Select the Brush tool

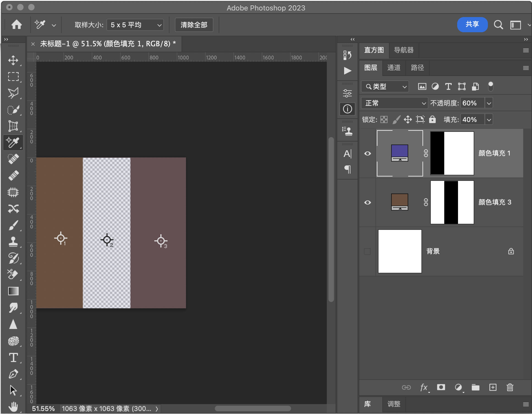[x=13, y=225]
